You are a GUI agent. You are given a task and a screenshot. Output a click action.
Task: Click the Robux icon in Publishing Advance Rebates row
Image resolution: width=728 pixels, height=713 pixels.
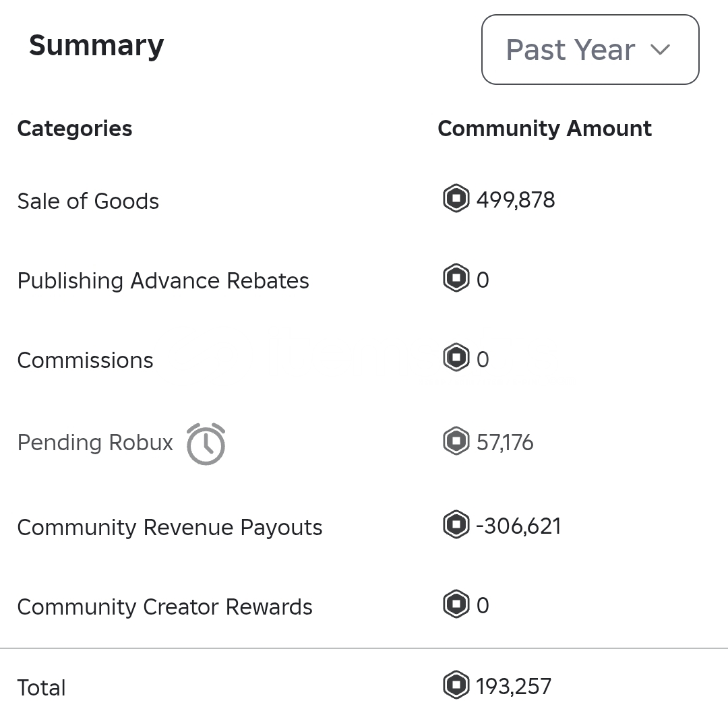[x=456, y=279]
